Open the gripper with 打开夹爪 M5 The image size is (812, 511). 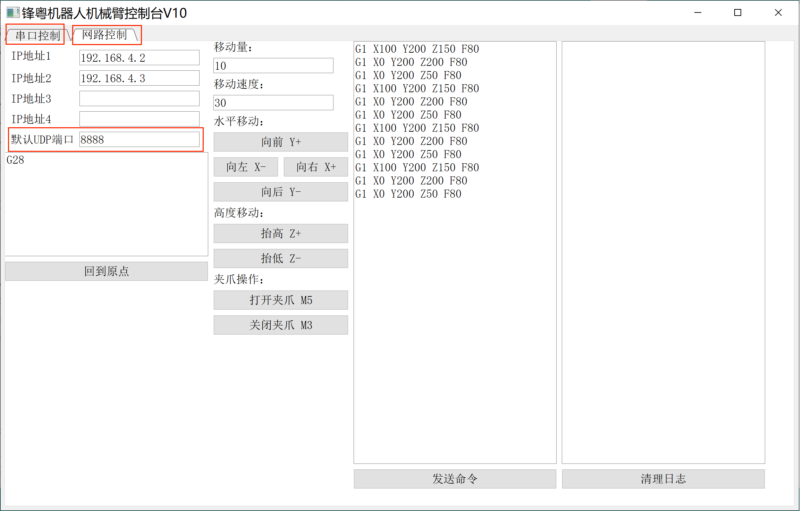pyautogui.click(x=280, y=300)
